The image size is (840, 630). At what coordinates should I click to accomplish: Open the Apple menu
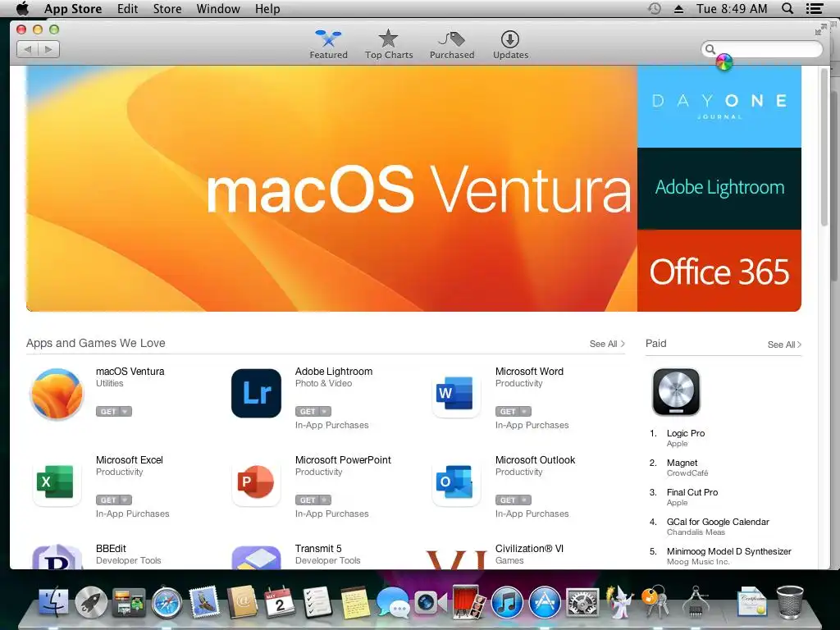pyautogui.click(x=22, y=8)
